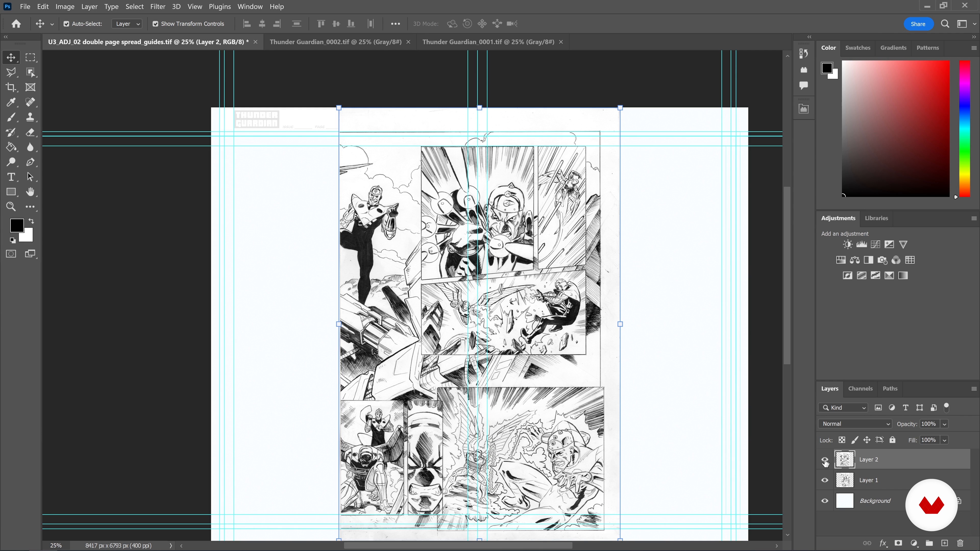Select the Crop tool
Screen dimensions: 980x551
11,87
